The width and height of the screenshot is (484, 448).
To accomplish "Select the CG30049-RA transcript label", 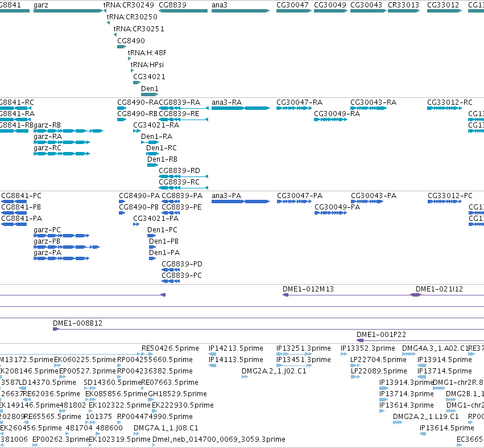I will point(337,114).
